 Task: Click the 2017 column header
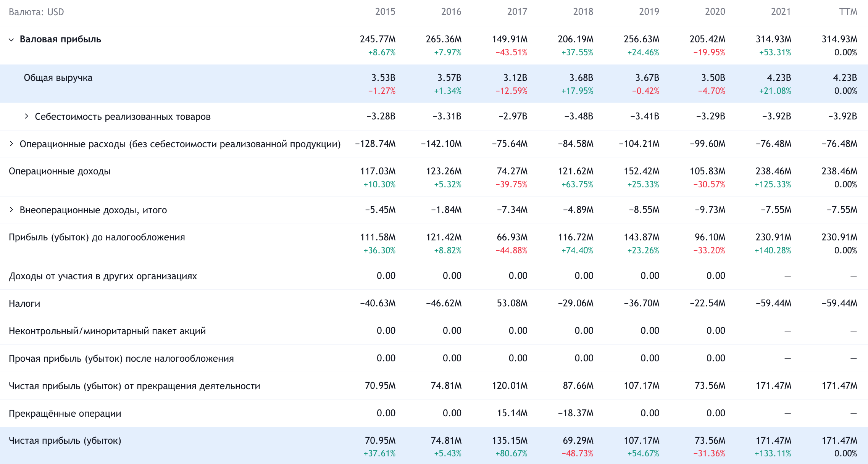tap(517, 12)
